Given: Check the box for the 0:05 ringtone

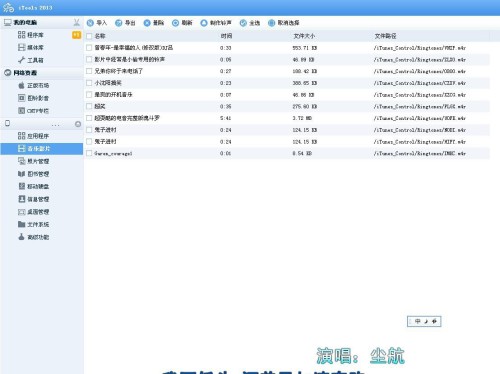Looking at the screenshot, I should coord(89,59).
